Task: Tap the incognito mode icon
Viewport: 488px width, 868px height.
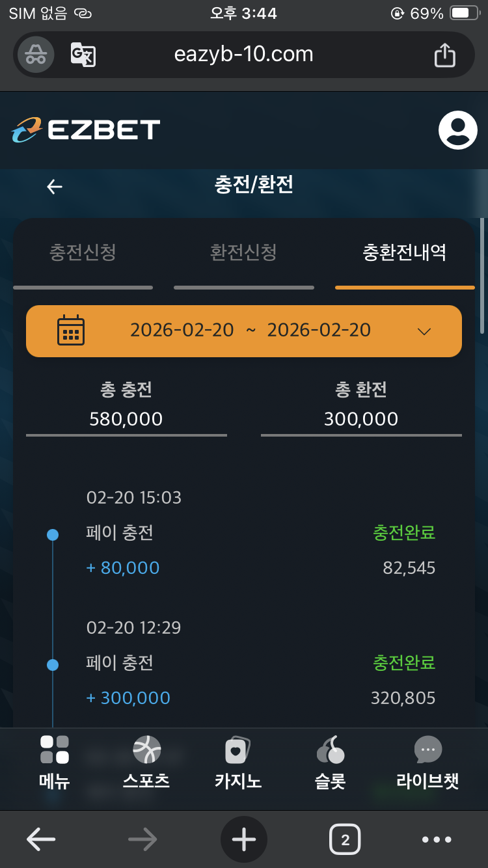Action: click(36, 55)
